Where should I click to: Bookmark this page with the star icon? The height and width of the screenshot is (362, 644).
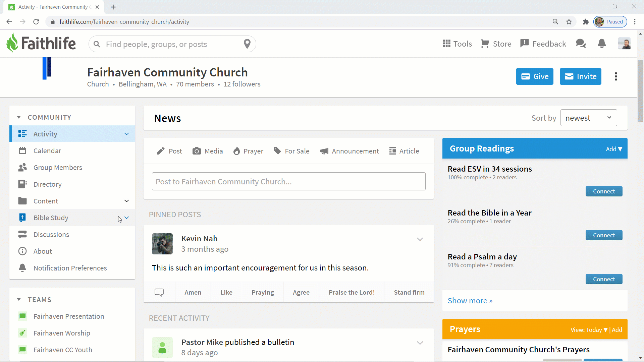569,22
